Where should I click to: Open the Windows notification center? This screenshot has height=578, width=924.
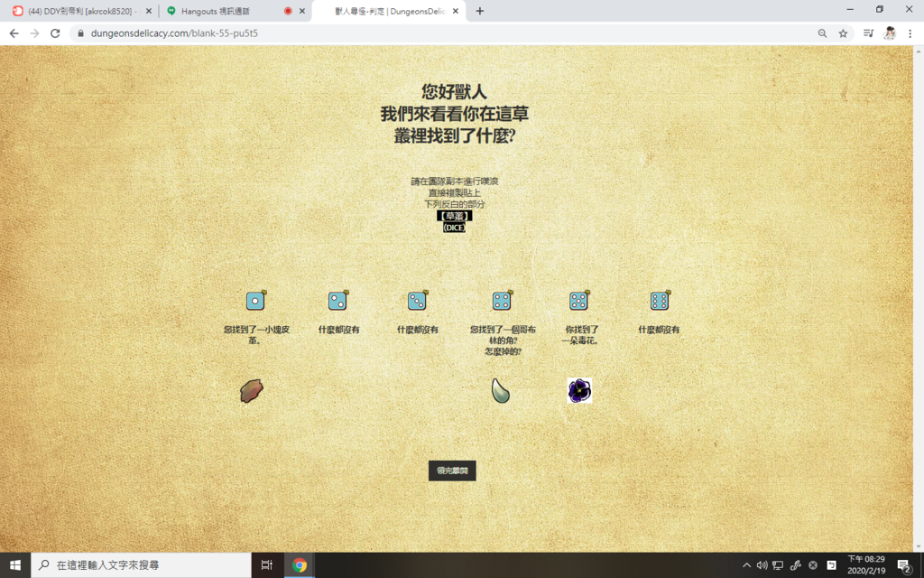point(905,565)
